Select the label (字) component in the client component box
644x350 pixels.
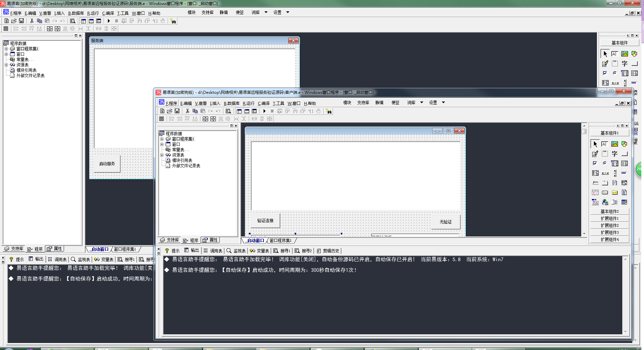coord(615,154)
